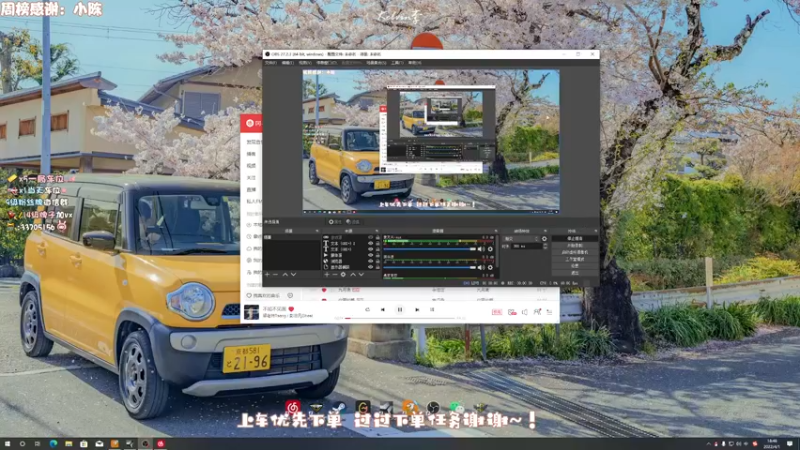800x450 pixels.
Task: Pause the music player playback
Action: (x=400, y=310)
